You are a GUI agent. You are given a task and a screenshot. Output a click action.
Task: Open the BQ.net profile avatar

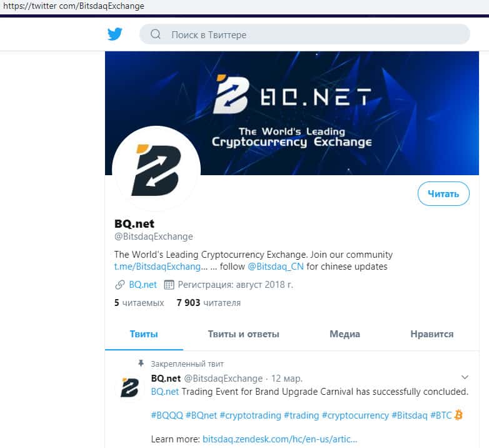156,170
